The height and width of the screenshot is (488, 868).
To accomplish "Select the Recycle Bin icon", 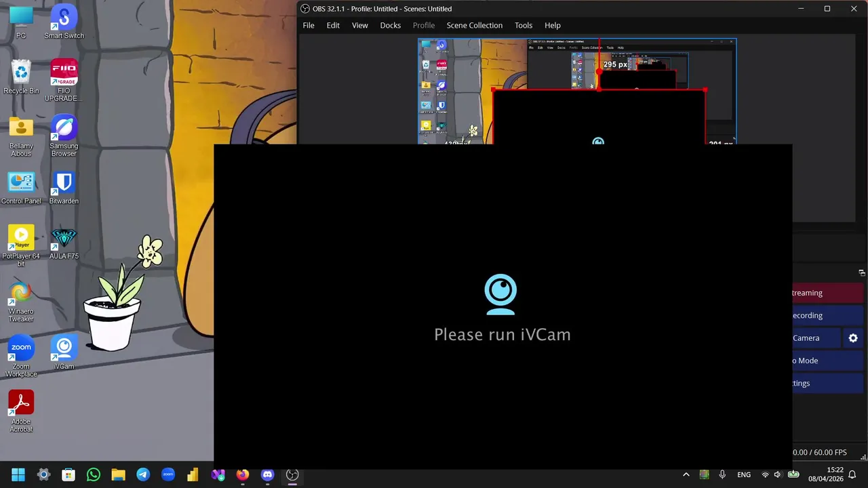I will coord(21,77).
